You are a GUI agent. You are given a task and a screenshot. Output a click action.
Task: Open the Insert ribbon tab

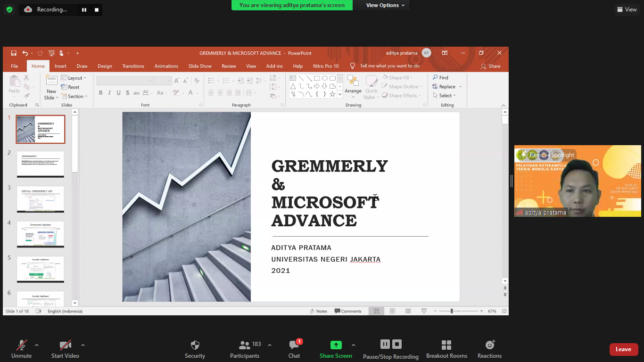(x=60, y=66)
